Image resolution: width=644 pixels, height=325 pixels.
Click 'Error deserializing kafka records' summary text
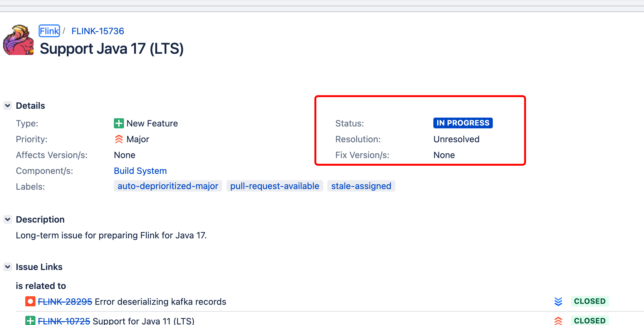pos(160,302)
